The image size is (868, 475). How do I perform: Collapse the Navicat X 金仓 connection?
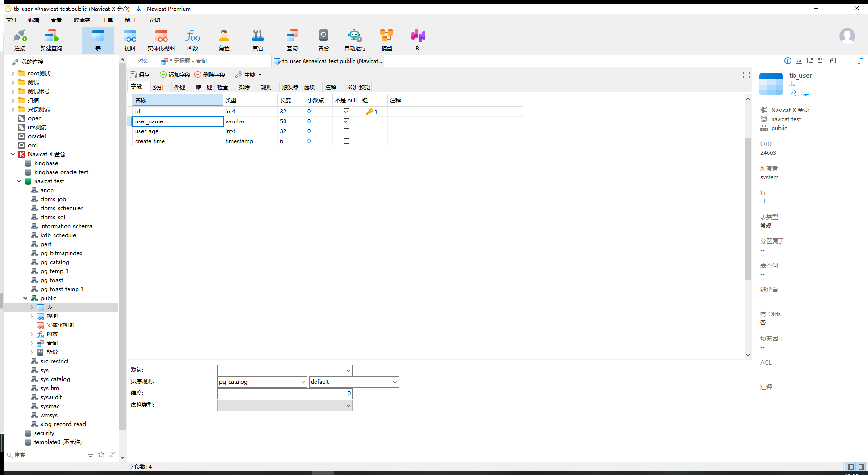pos(13,154)
